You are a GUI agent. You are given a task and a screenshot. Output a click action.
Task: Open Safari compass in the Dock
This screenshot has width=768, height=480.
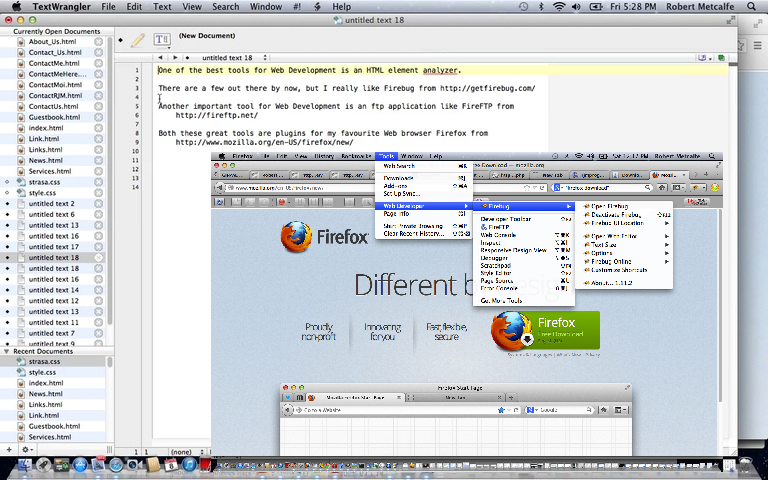pos(116,465)
